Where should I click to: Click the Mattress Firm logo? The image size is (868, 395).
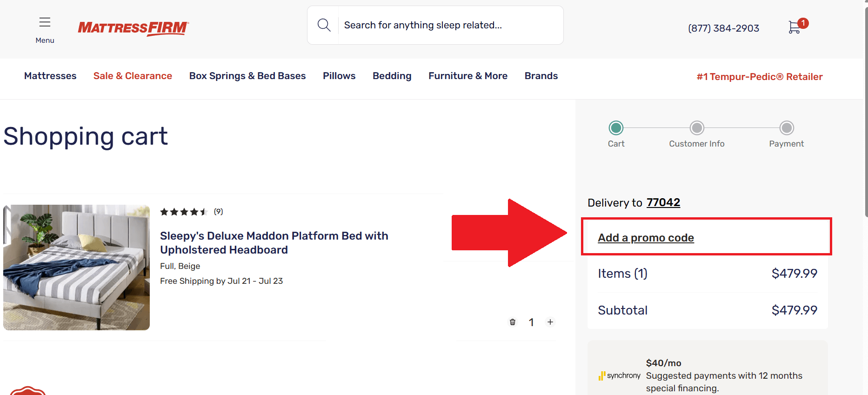click(133, 28)
